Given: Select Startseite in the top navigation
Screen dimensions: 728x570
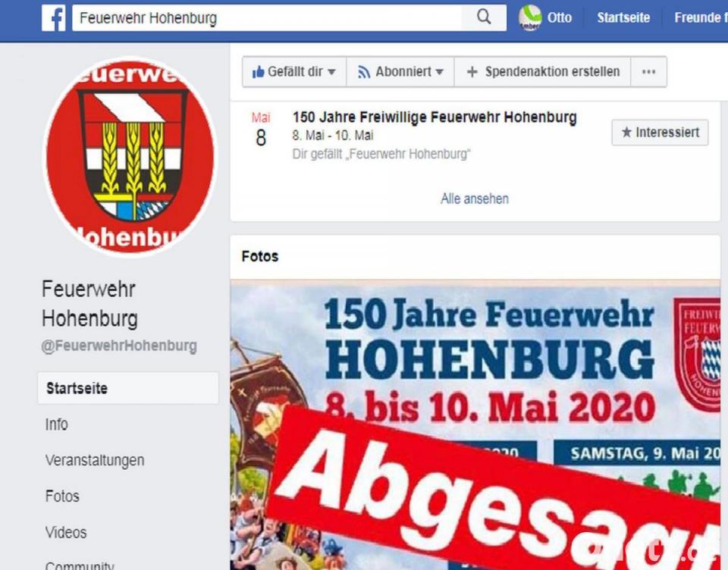Looking at the screenshot, I should pyautogui.click(x=623, y=17).
